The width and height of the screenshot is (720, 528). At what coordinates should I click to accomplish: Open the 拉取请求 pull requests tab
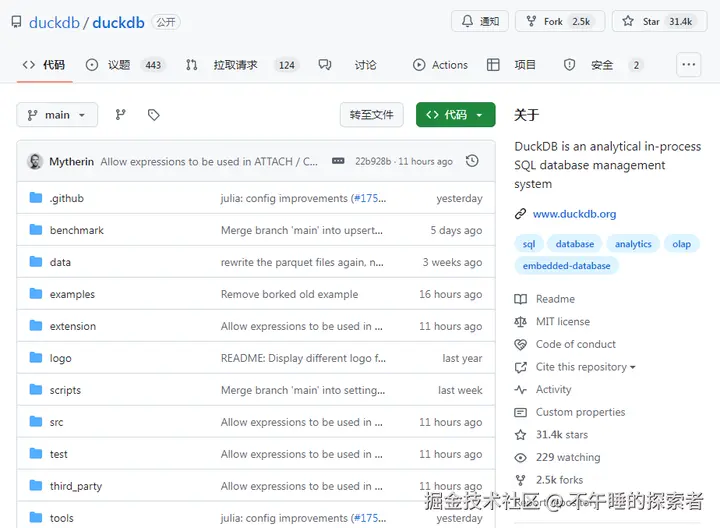(242, 65)
